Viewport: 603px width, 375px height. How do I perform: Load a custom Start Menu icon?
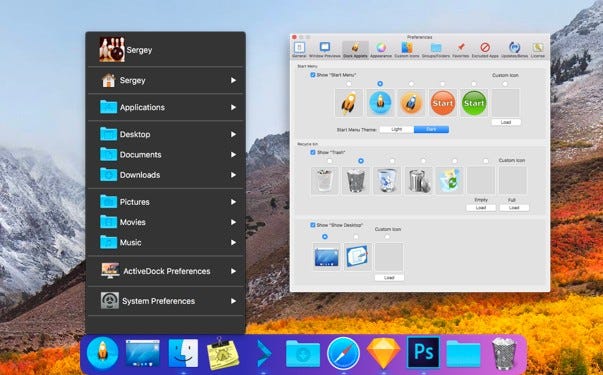click(506, 122)
